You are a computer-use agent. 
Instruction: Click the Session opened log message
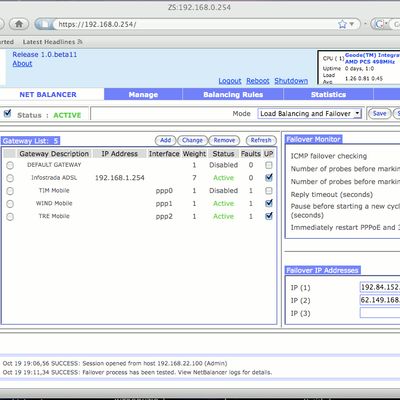click(115, 363)
